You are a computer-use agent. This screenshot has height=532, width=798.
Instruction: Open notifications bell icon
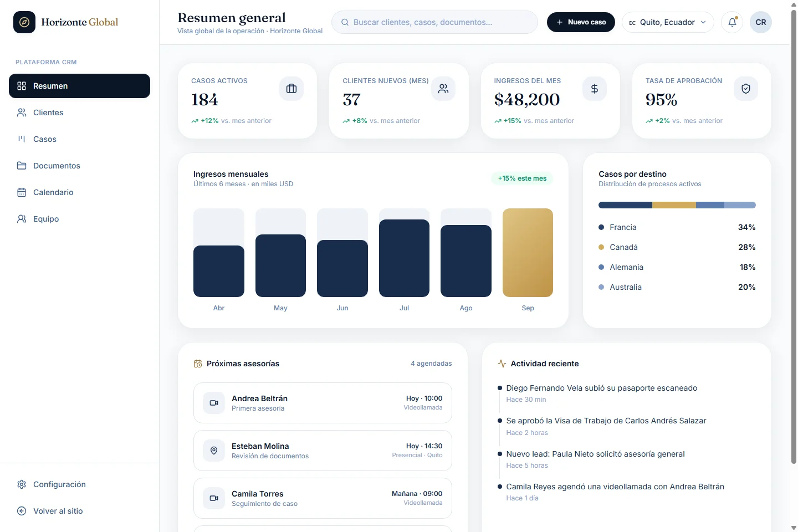click(732, 22)
